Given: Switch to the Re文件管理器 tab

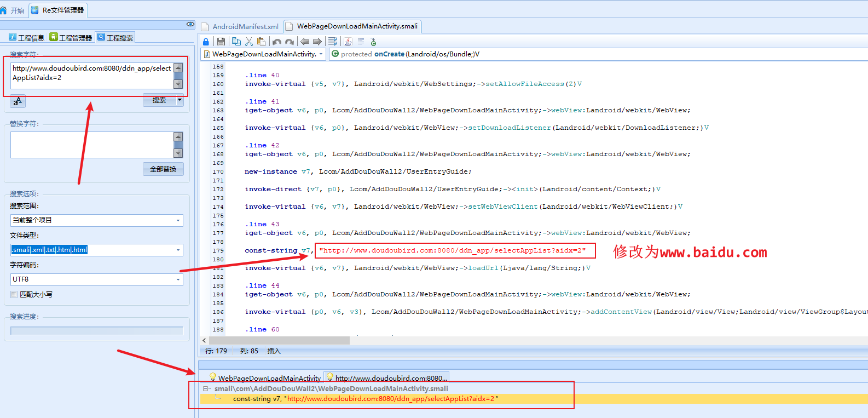Looking at the screenshot, I should click(59, 10).
